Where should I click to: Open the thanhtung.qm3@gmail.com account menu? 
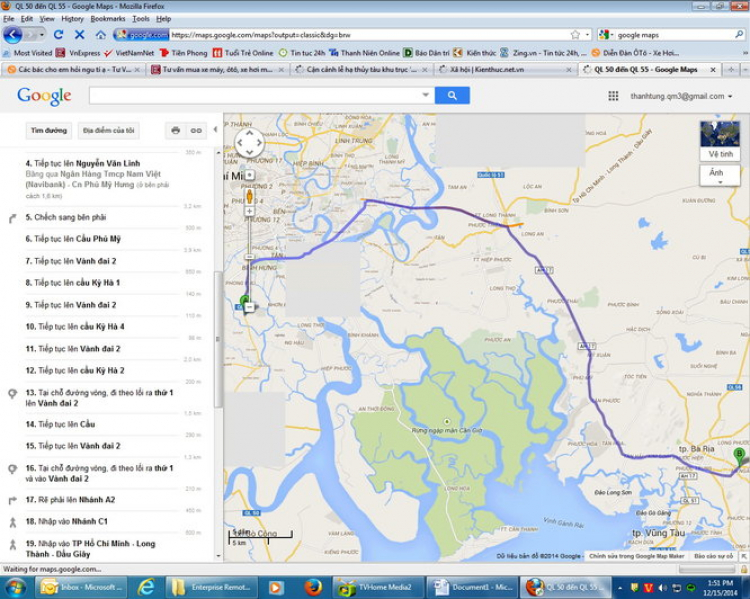click(681, 96)
